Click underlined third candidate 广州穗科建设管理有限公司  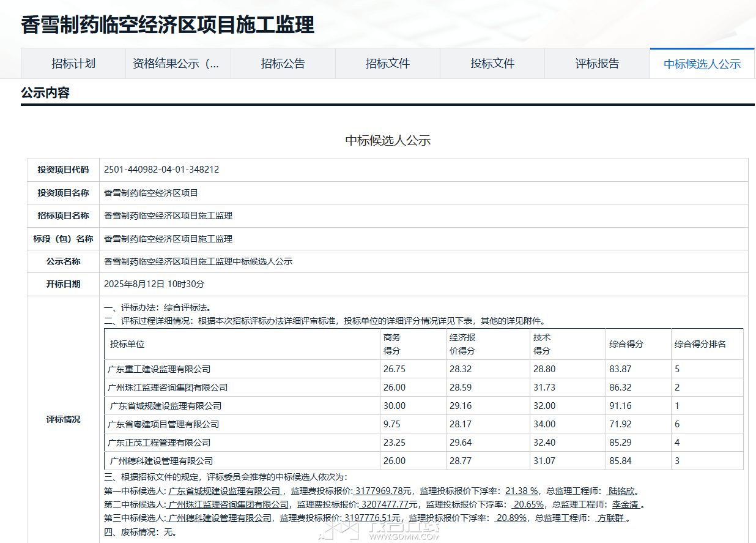(x=220, y=518)
